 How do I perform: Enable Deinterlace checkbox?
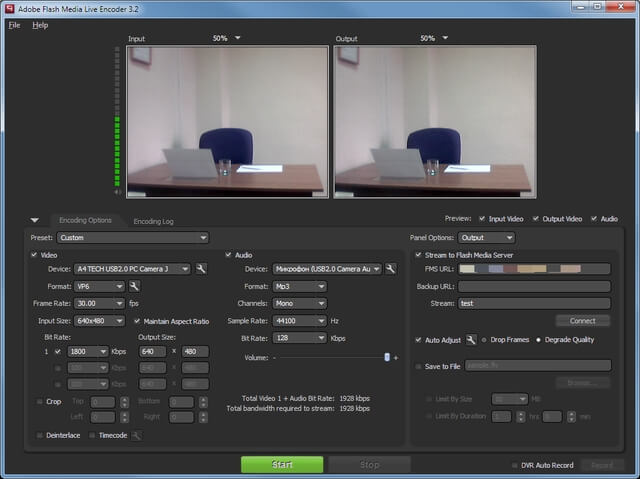40,435
